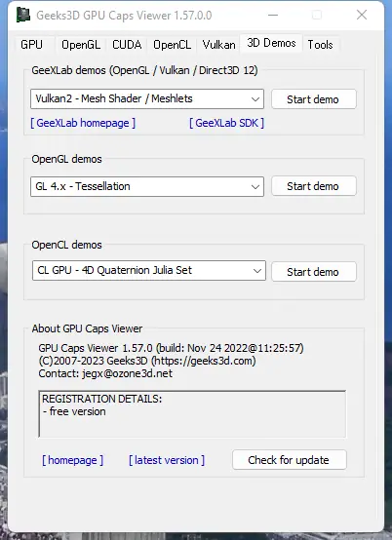Expand the GeeXLab demos dropdown
Image resolution: width=392 pixels, height=540 pixels.
point(147,99)
